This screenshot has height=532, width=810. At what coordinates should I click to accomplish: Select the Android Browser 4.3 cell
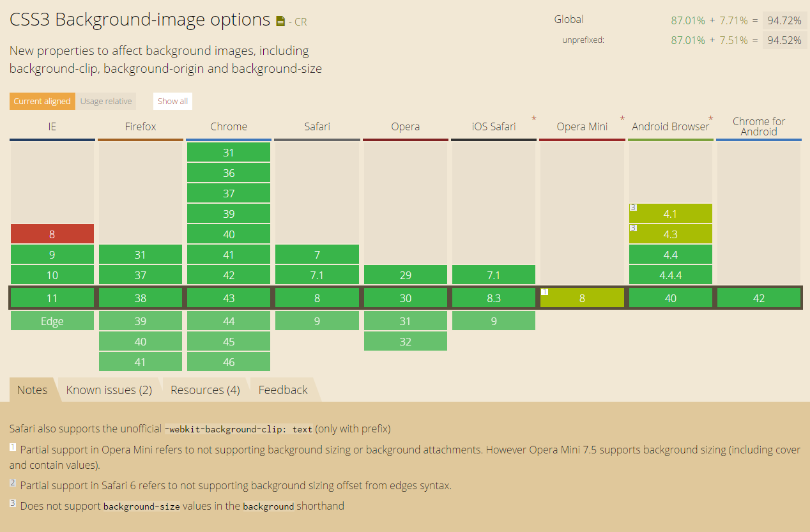tap(671, 234)
